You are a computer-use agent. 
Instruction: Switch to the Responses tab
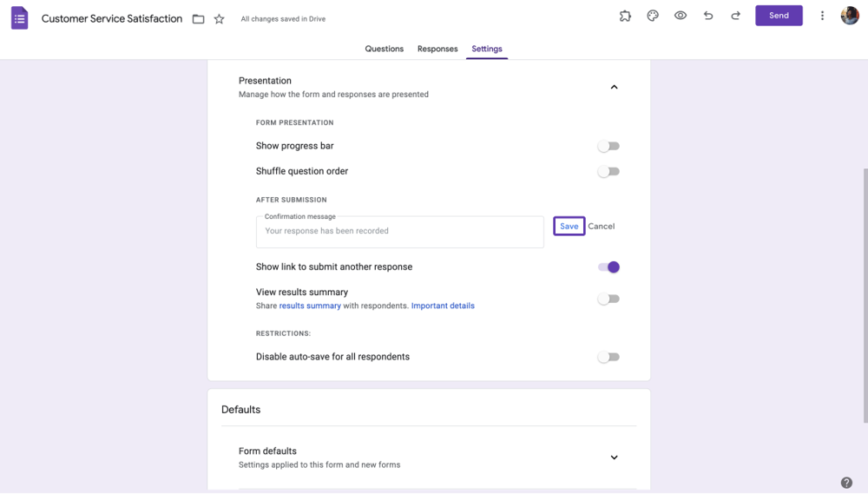[x=437, y=49]
